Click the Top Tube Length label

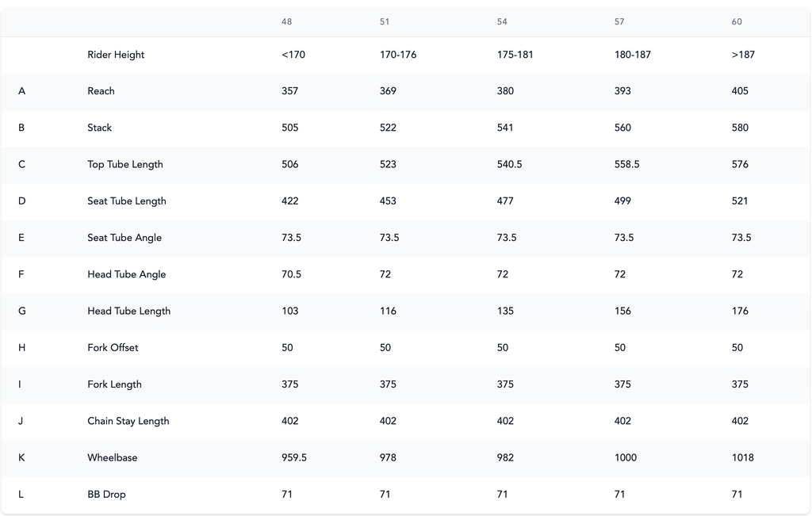point(124,165)
